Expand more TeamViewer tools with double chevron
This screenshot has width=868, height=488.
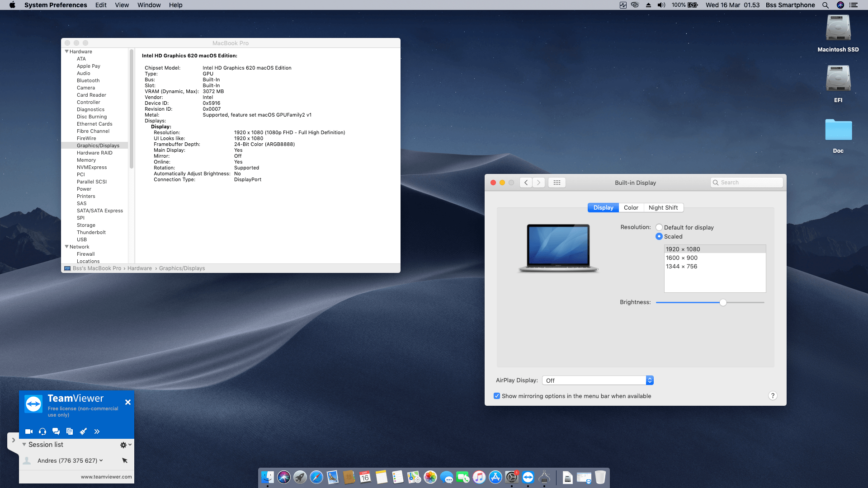(97, 432)
